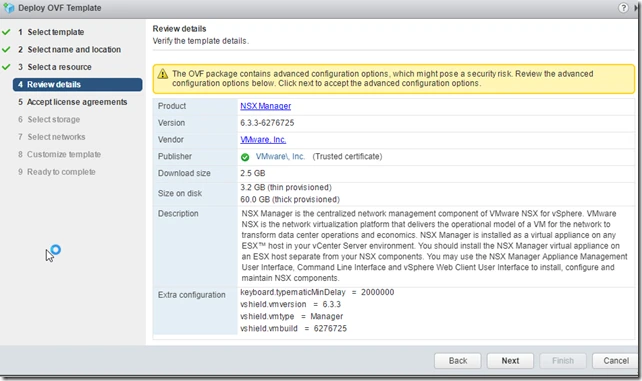Click the (Trusted certificate) text
Viewport: 642px width, 381px height.
tap(347, 156)
